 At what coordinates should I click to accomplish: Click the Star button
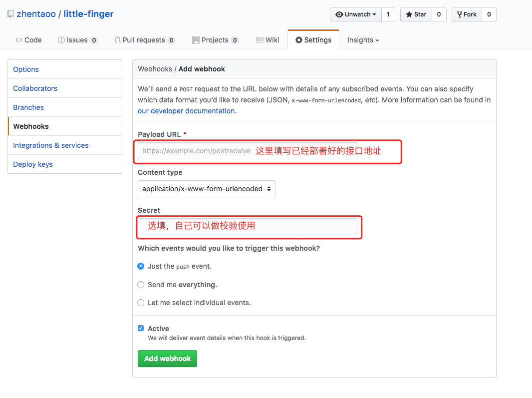(x=416, y=14)
